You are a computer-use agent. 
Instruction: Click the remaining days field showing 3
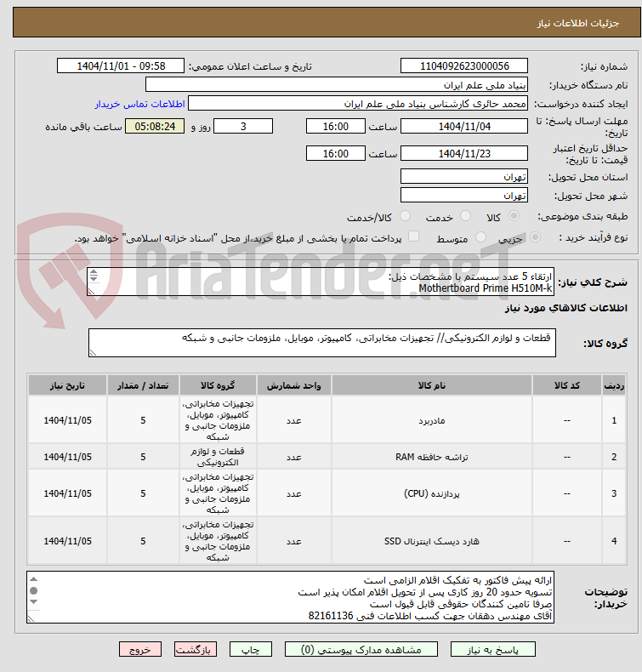(243, 127)
